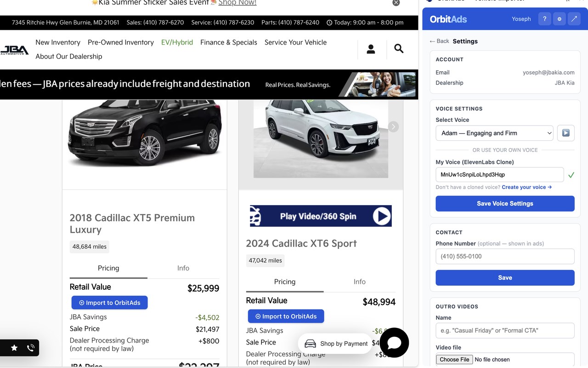Click the My Voice clone ID field

pyautogui.click(x=500, y=175)
